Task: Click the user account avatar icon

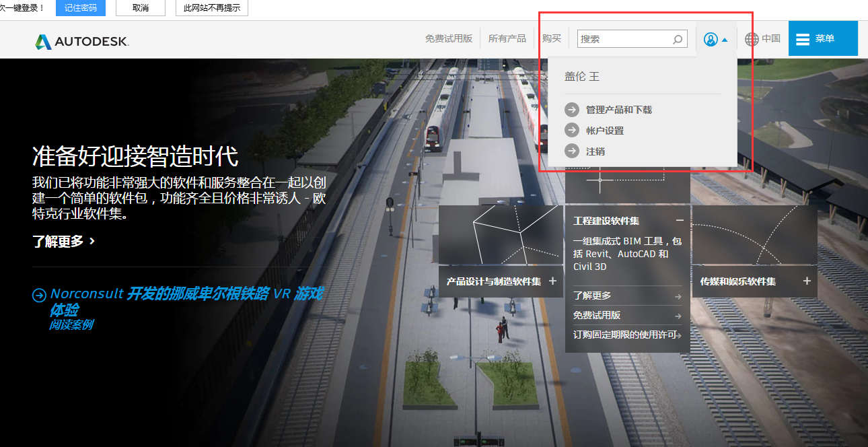Action: [711, 39]
